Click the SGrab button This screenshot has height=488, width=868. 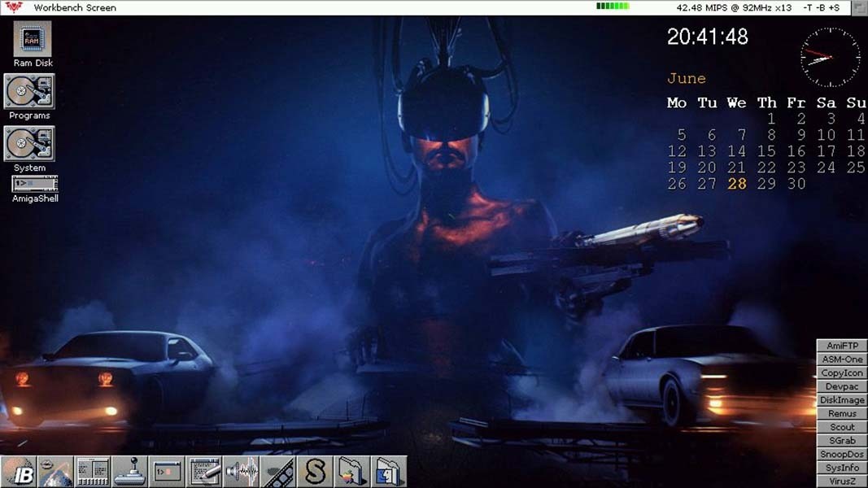pos(842,440)
